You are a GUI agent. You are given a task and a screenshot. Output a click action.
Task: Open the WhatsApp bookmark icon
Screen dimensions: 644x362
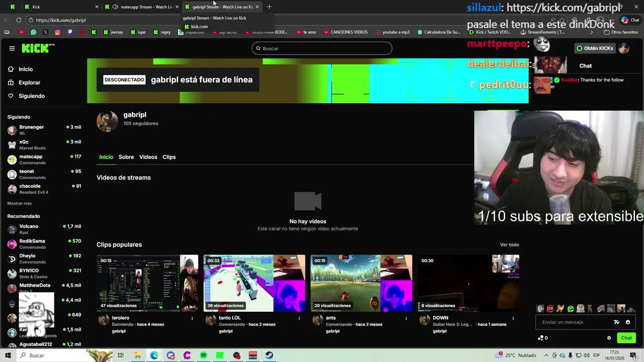point(33,32)
